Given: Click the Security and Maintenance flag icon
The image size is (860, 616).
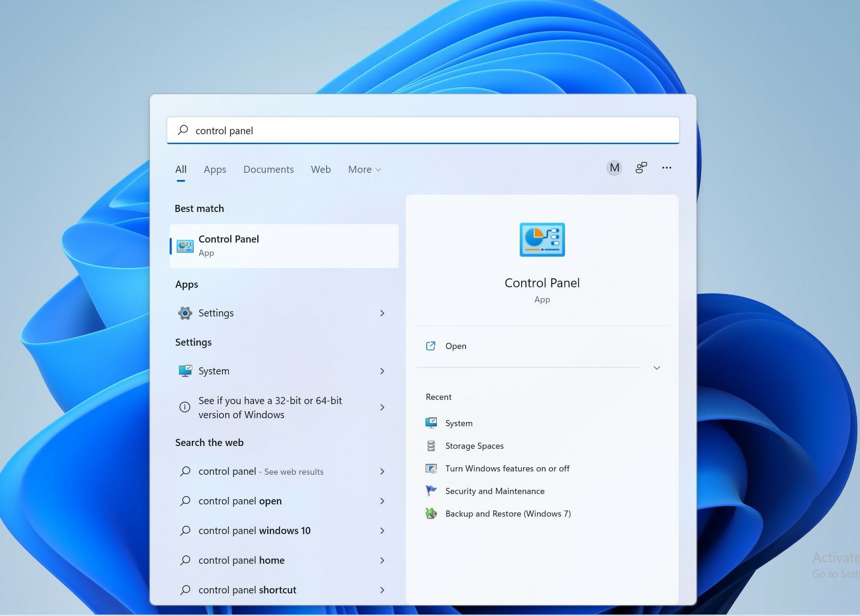Looking at the screenshot, I should pyautogui.click(x=431, y=491).
